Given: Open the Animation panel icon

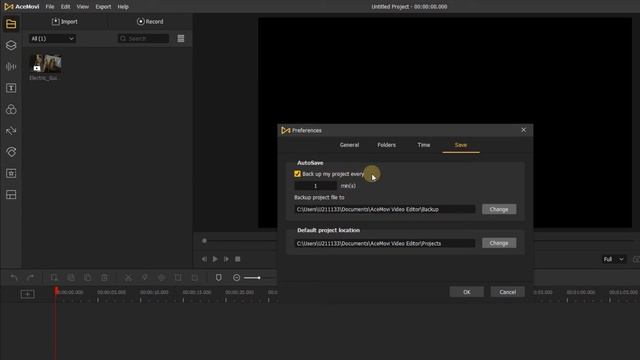Looking at the screenshot, I should point(11,152).
